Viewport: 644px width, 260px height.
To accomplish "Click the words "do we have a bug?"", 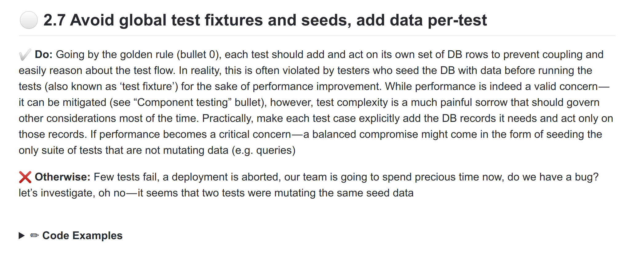I will [553, 177].
